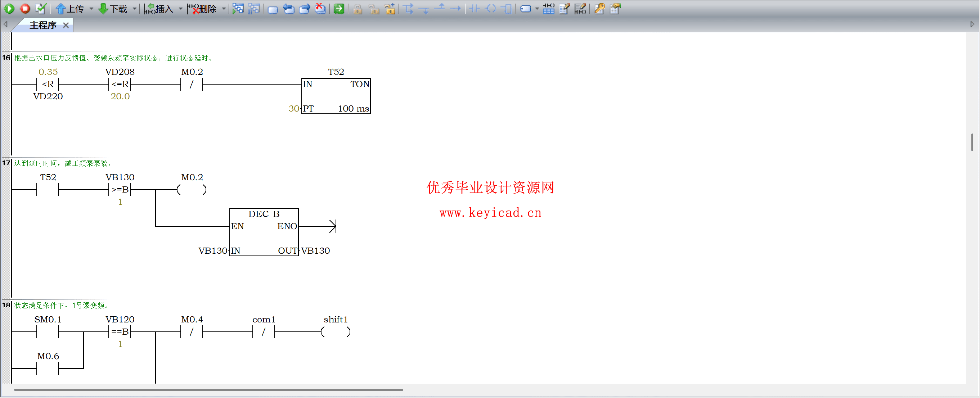This screenshot has width=980, height=398.
Task: Select the VB130 >=B compare contact
Action: (x=120, y=189)
